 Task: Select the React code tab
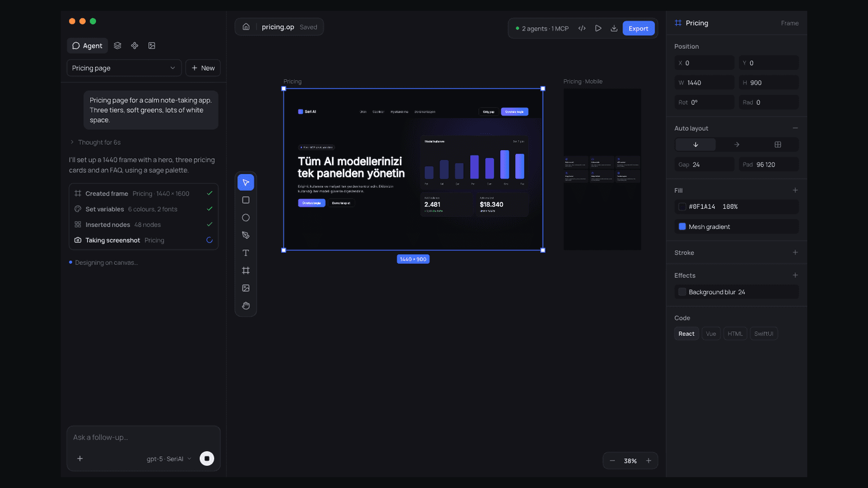click(x=686, y=334)
